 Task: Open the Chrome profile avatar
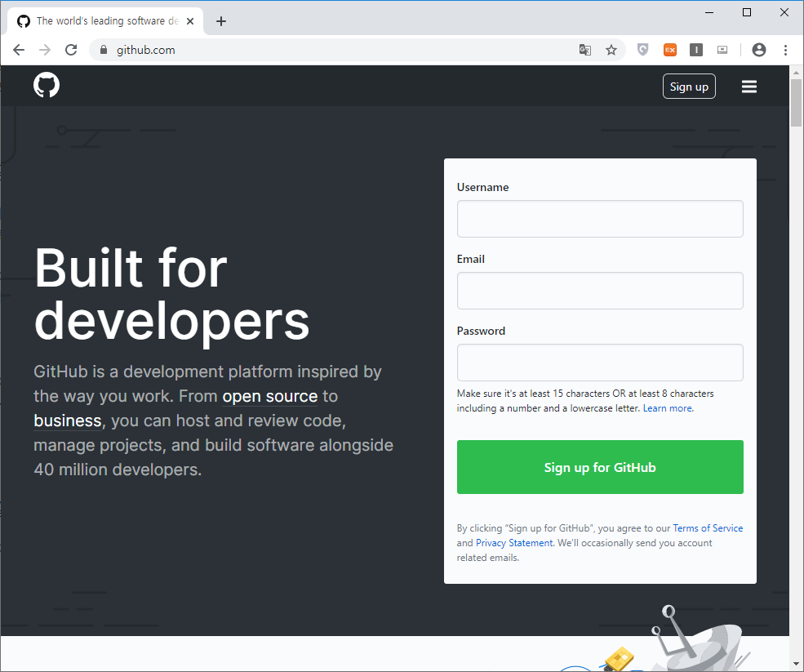coord(759,50)
